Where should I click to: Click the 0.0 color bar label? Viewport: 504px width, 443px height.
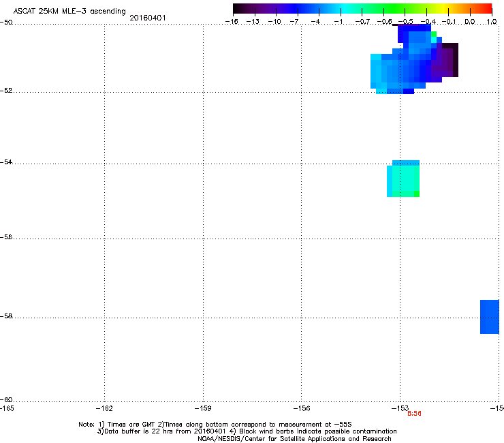point(470,22)
